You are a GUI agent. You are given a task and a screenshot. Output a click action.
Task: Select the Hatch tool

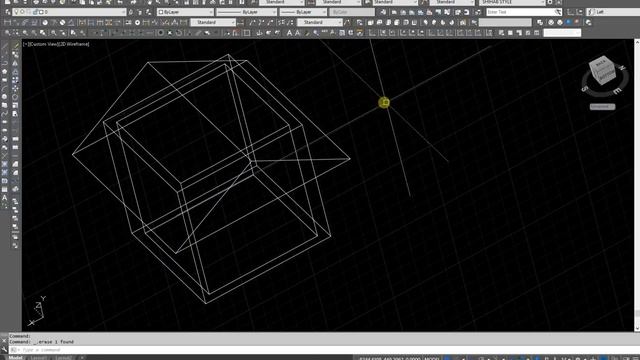tap(4, 164)
